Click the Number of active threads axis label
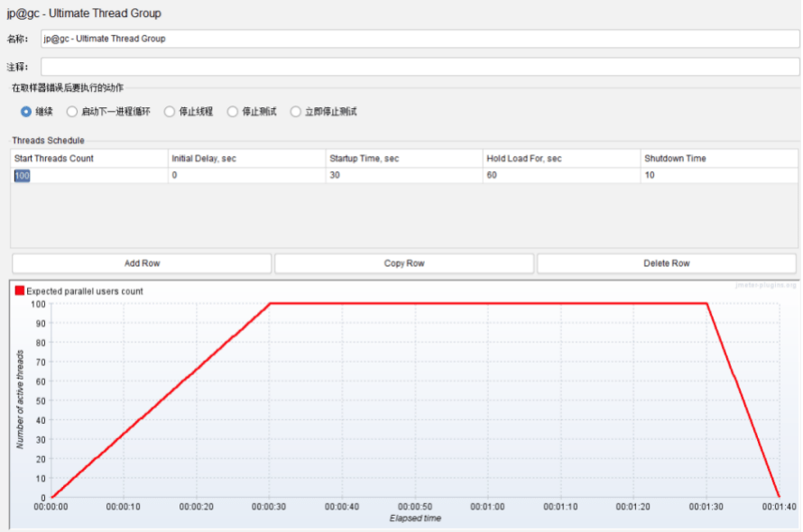 click(x=20, y=399)
